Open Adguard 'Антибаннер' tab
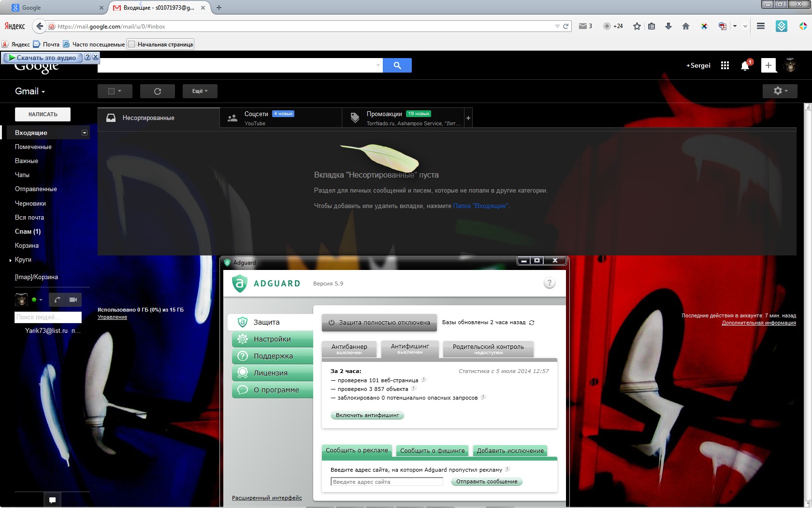812x508 pixels. 349,349
